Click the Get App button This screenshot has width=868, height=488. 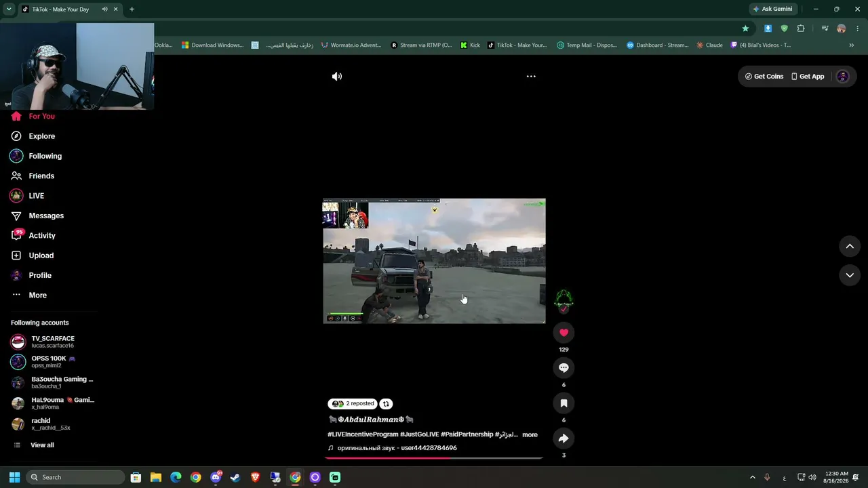(808, 77)
